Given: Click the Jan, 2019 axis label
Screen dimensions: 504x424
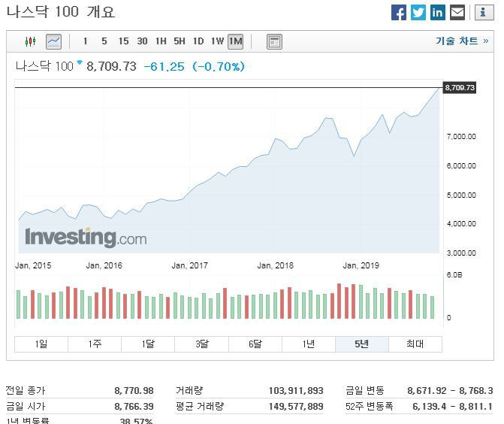Looking at the screenshot, I should pos(361,265).
